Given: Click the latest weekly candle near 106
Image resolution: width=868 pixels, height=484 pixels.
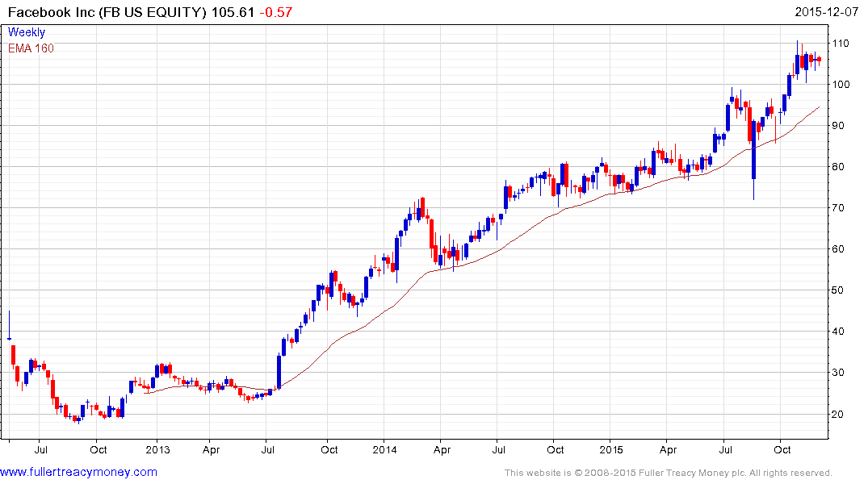Looking at the screenshot, I should (x=820, y=60).
